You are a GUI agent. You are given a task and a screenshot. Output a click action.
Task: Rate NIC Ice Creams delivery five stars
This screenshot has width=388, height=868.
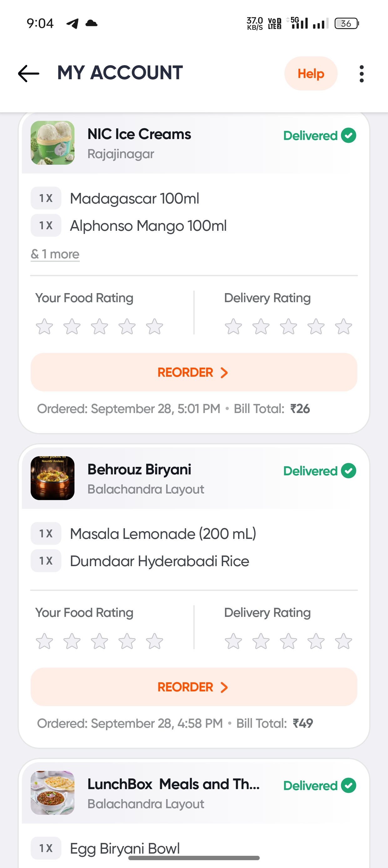pyautogui.click(x=343, y=327)
